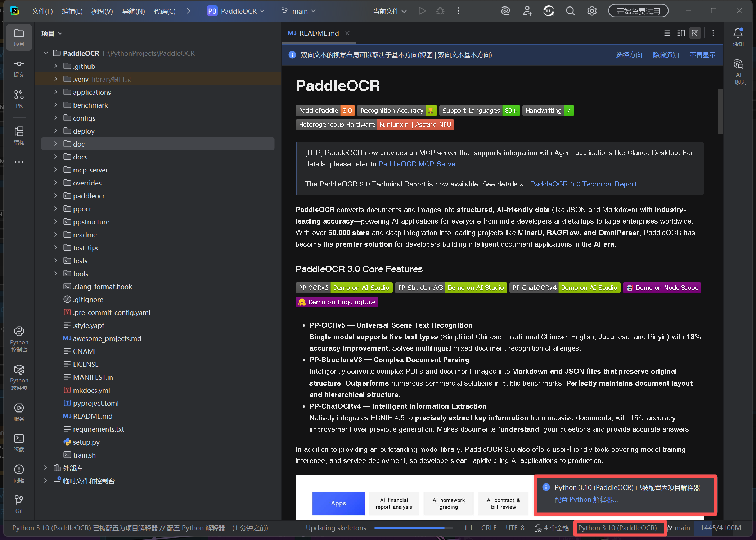Collapse the PaddleOCR project root
756x540 pixels.
click(45, 53)
